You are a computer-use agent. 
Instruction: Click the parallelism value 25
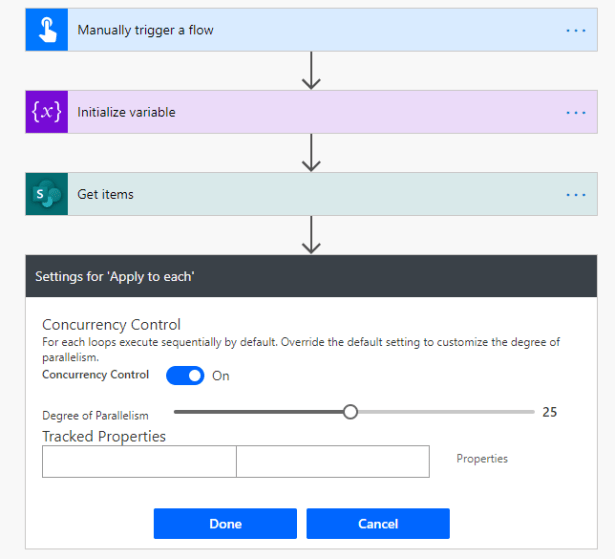click(x=549, y=411)
